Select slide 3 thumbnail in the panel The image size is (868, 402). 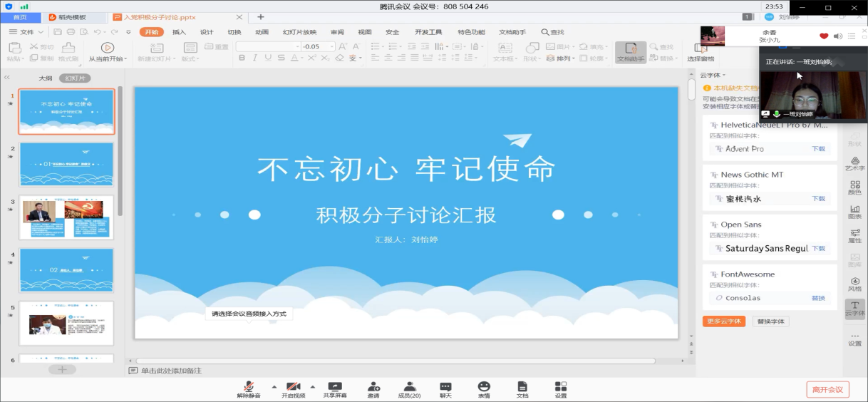coord(66,217)
